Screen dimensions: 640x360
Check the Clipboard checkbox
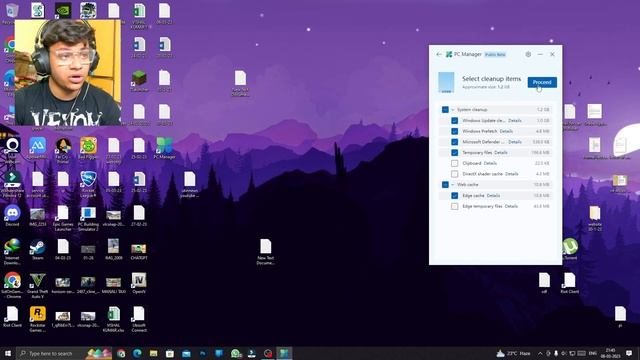coord(454,163)
